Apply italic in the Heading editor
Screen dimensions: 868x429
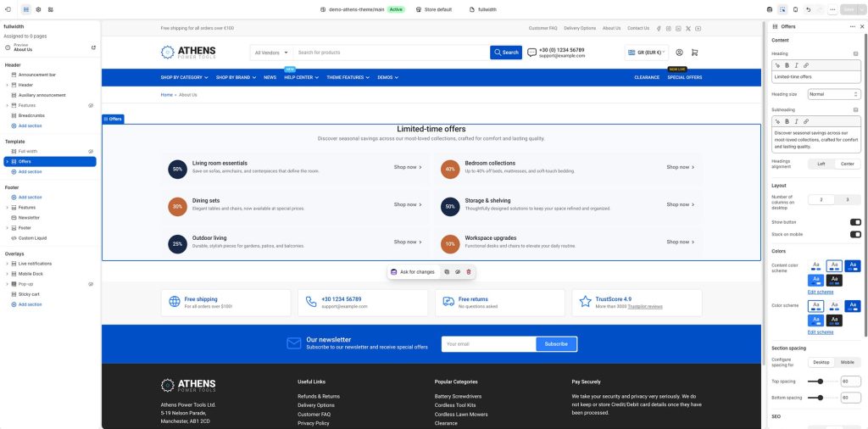(796, 65)
